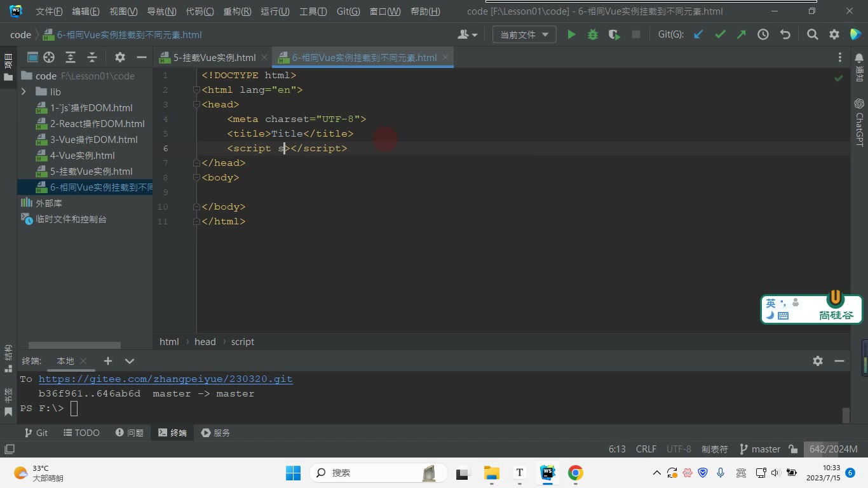Open Search Everywhere magnifier
Image resolution: width=868 pixels, height=488 pixels.
813,35
